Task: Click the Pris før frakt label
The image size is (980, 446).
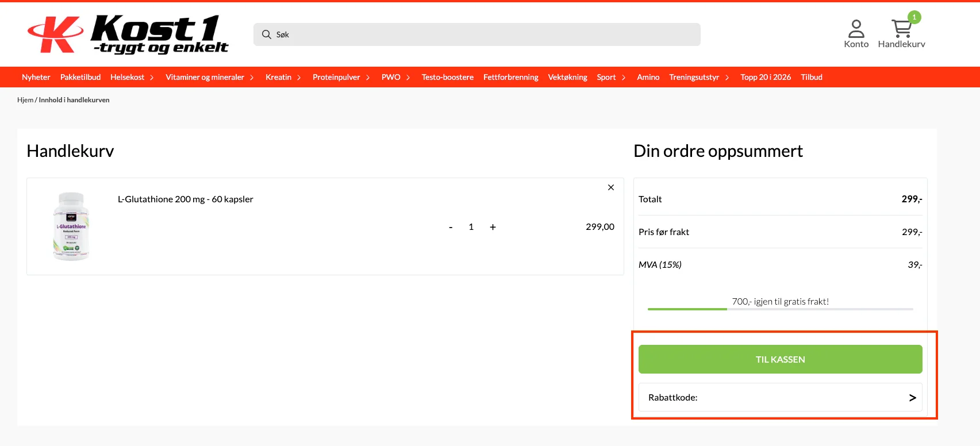Action: pos(664,232)
